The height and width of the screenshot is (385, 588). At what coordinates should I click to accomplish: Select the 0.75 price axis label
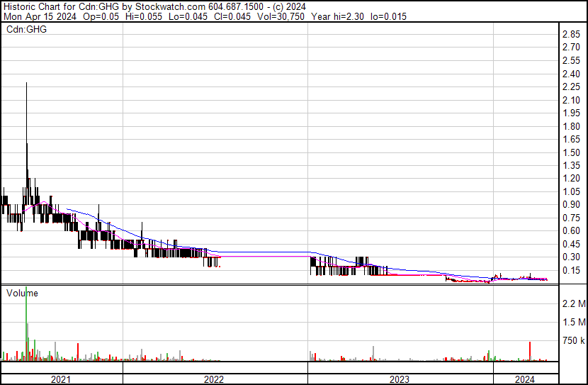(x=571, y=218)
